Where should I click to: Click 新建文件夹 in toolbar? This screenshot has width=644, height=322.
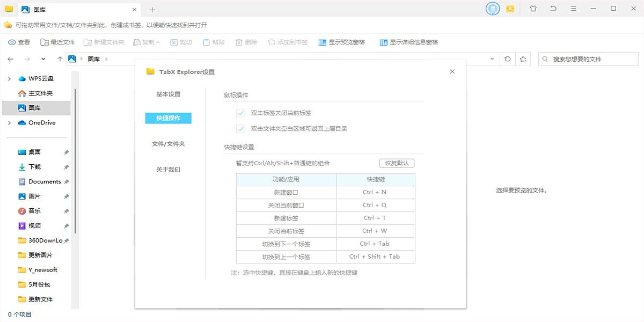point(104,42)
